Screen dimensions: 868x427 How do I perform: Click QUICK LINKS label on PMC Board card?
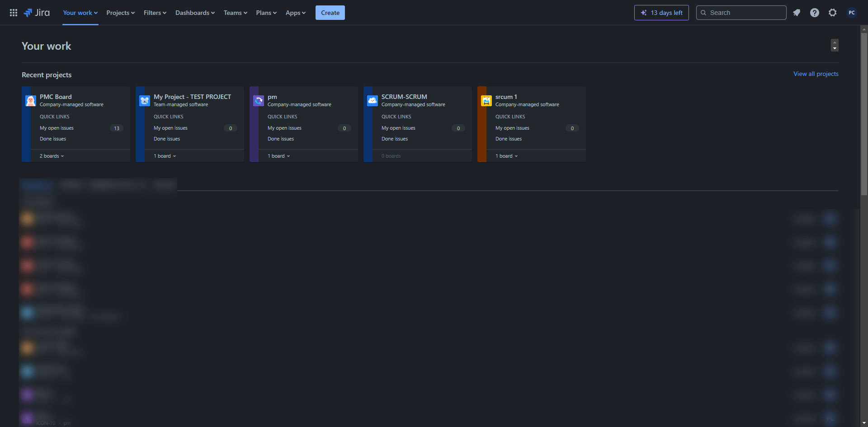click(x=55, y=117)
